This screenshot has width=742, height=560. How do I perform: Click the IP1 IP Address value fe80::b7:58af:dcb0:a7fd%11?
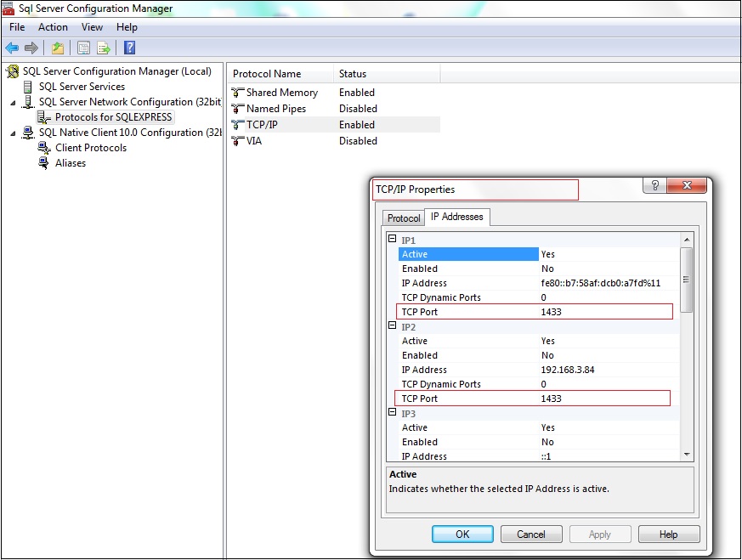(x=601, y=283)
